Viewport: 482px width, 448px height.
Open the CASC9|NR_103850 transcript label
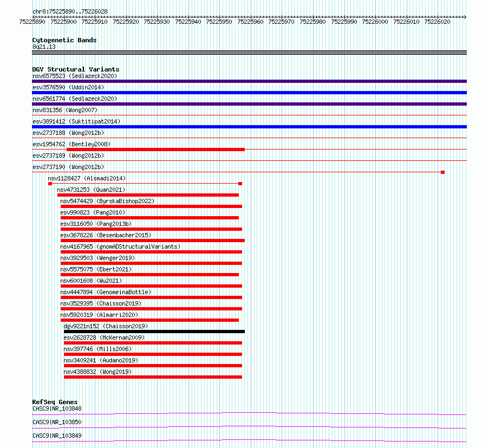click(x=57, y=422)
